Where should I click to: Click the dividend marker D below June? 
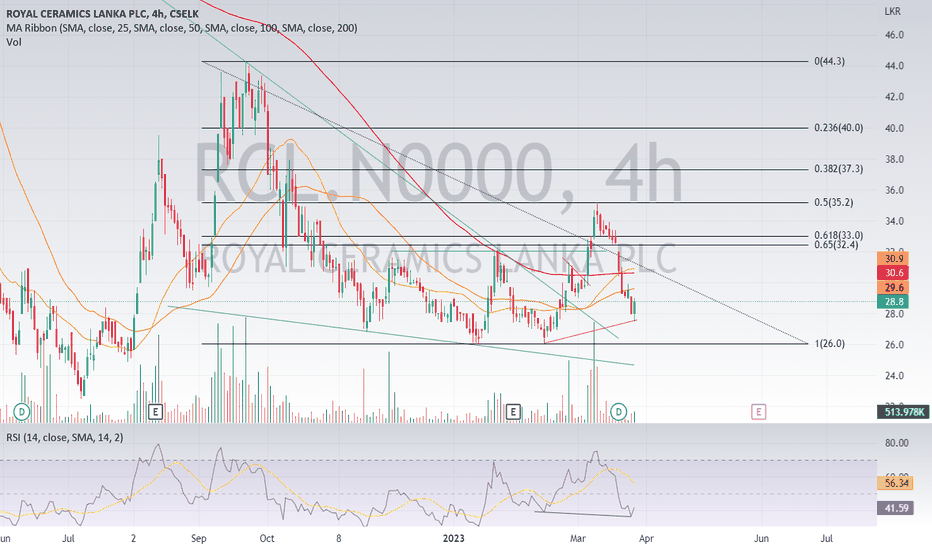tap(21, 411)
